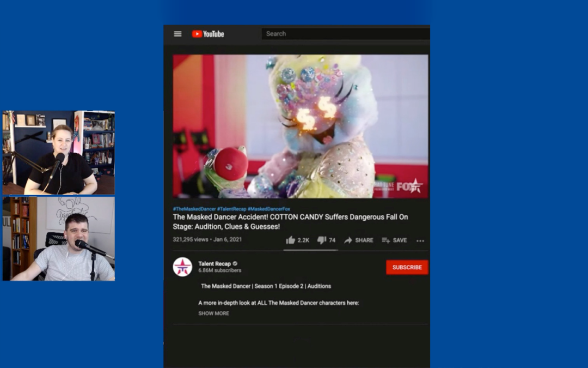Image resolution: width=588 pixels, height=368 pixels.
Task: Click the video title text
Action: coord(290,221)
